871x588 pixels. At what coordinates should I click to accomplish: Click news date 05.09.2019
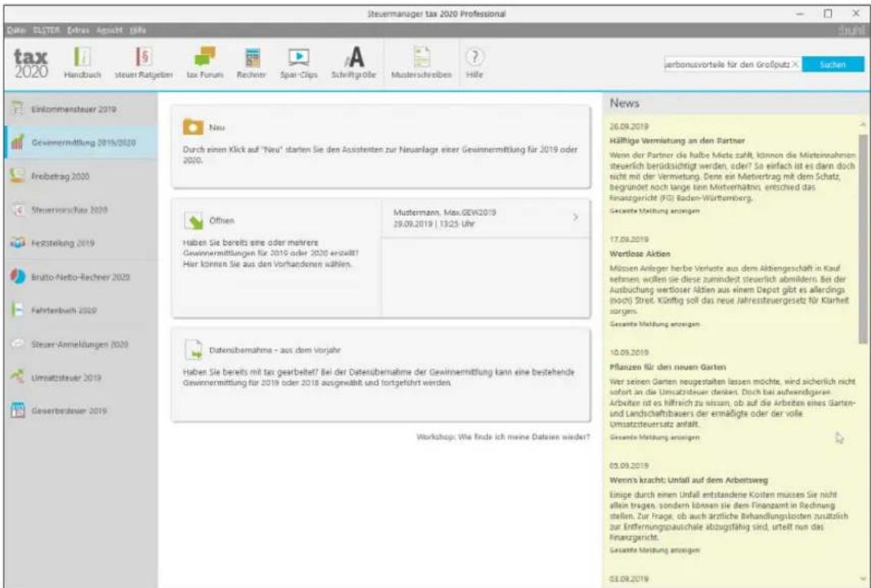[x=629, y=465]
